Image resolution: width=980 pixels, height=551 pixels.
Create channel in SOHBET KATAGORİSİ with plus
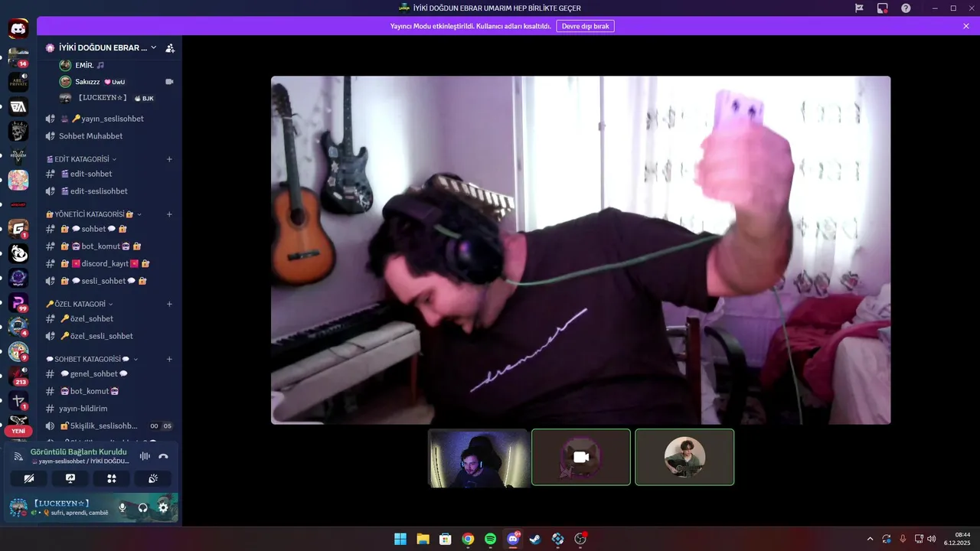[x=169, y=359]
